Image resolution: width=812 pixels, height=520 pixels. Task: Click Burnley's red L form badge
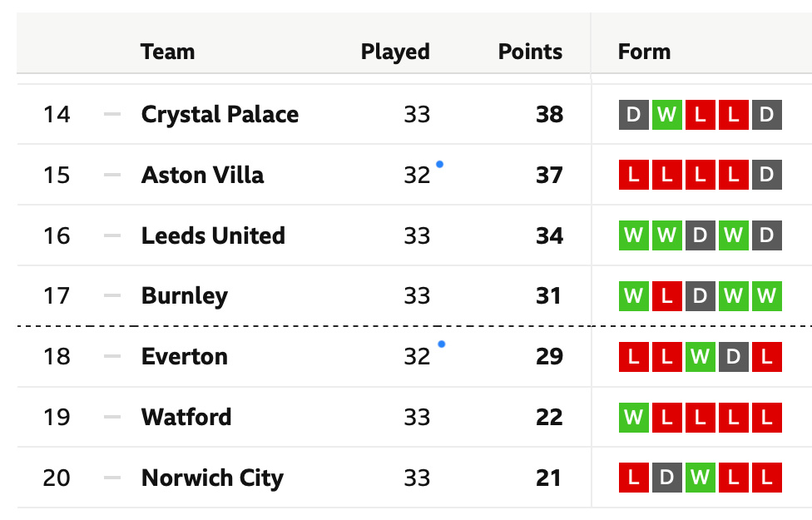click(666, 296)
